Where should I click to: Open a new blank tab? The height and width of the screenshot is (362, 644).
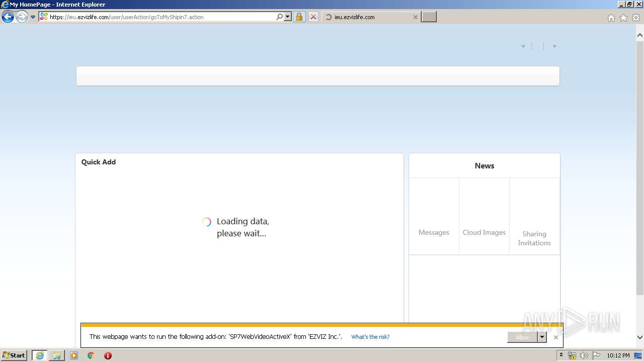click(429, 17)
